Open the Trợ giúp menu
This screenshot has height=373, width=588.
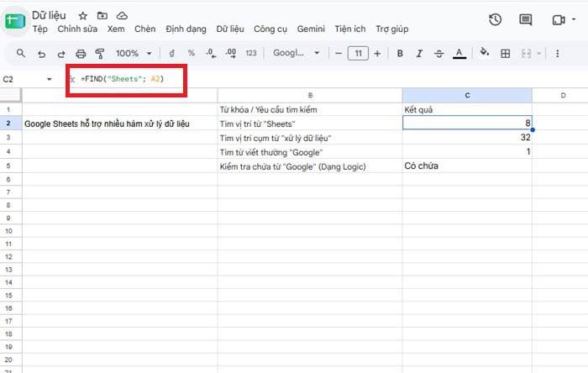point(392,29)
